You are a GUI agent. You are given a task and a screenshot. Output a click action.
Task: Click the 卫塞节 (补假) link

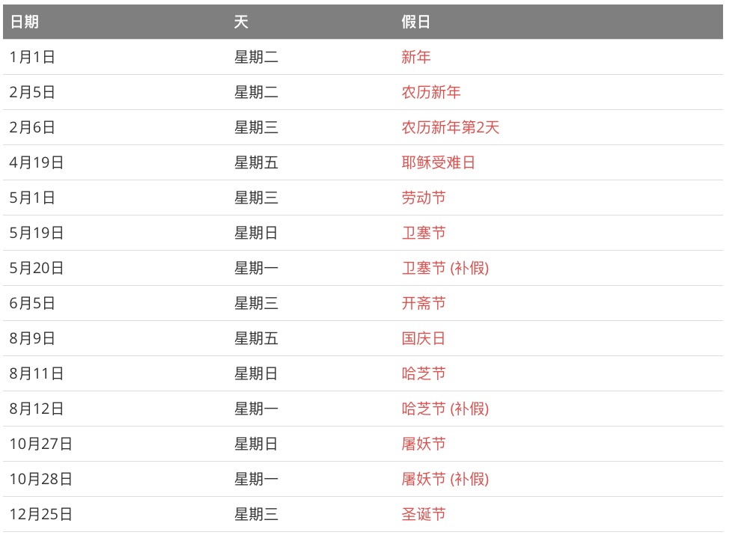(x=445, y=268)
